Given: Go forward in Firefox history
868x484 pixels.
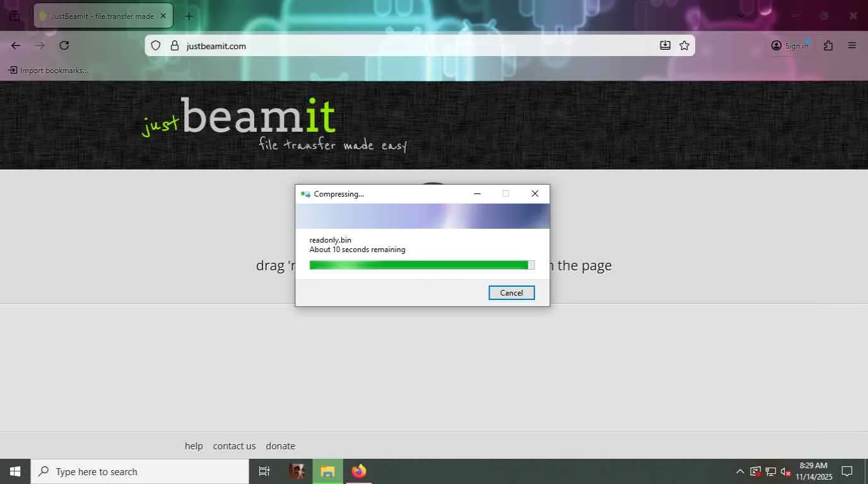Looking at the screenshot, I should (40, 45).
